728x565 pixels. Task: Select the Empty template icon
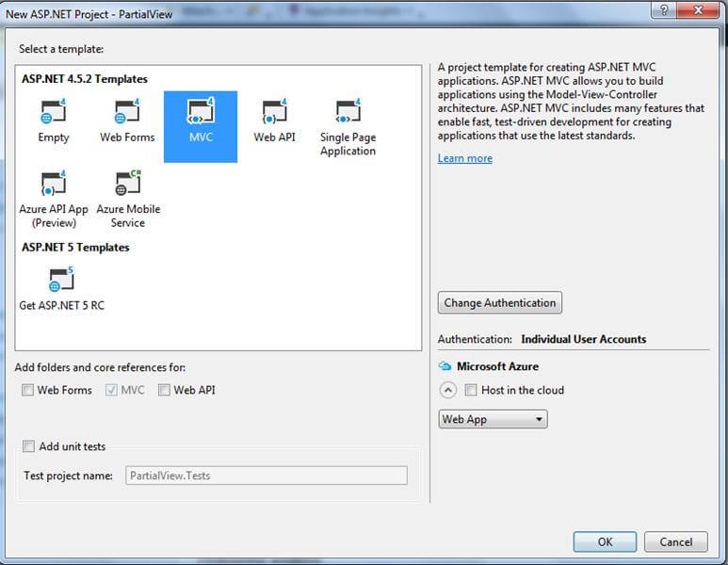pyautogui.click(x=54, y=111)
